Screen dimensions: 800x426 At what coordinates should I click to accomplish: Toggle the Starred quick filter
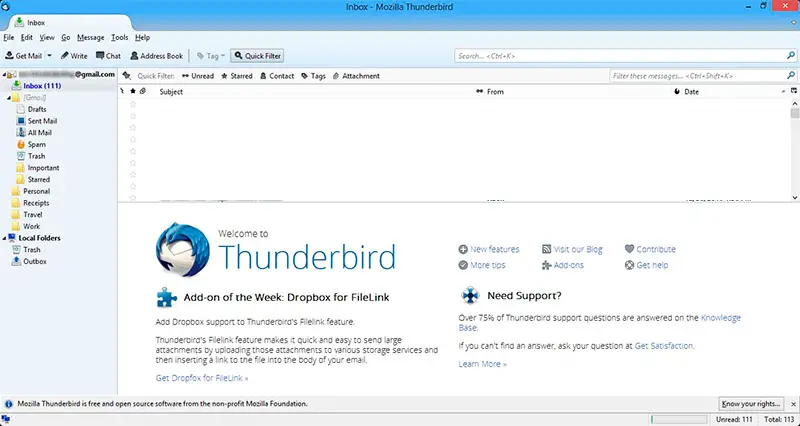click(237, 76)
